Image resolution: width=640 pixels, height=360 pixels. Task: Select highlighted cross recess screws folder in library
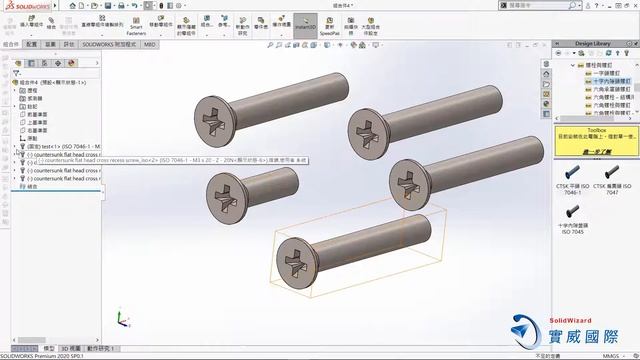point(608,81)
